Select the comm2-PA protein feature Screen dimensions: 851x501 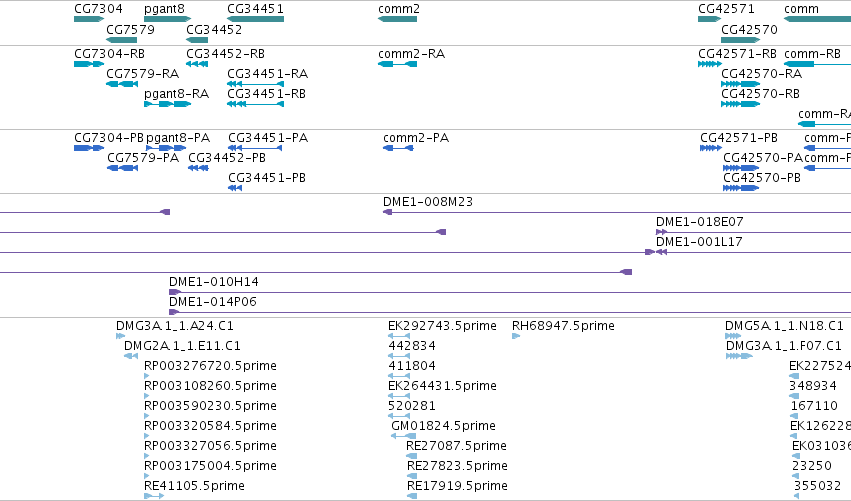[x=398, y=148]
